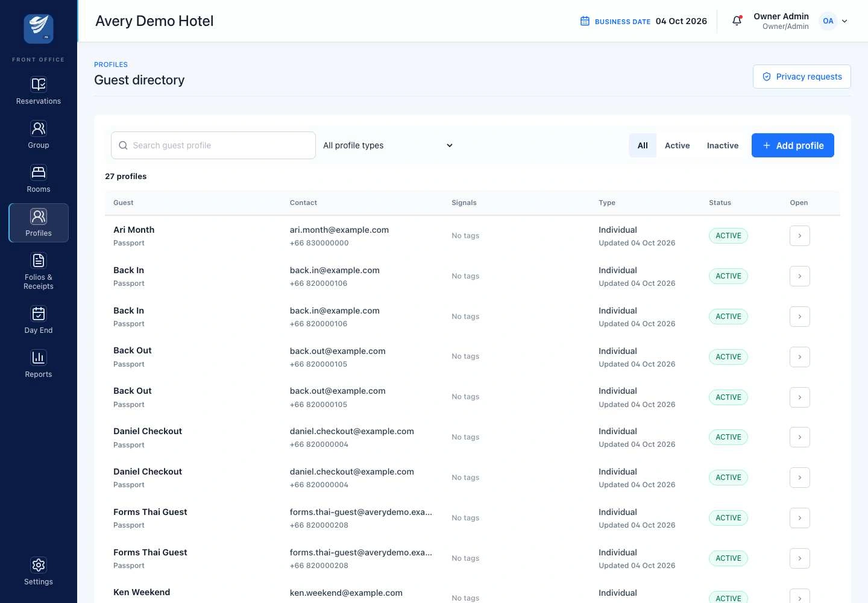868x603 pixels.
Task: Expand the Owner Admin account menu chevron
Action: (844, 21)
